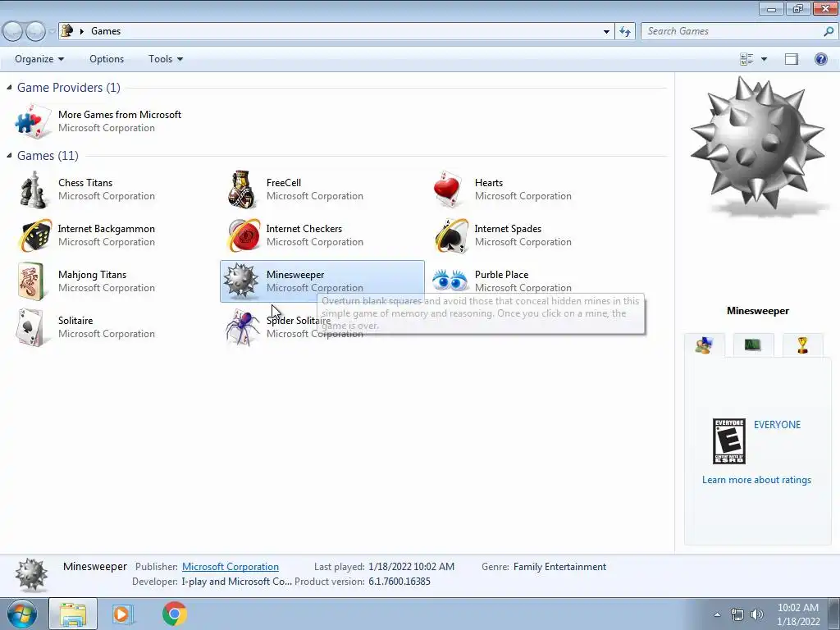The image size is (840, 630).
Task: Click the Microsoft Corporation publisher link
Action: 231,567
